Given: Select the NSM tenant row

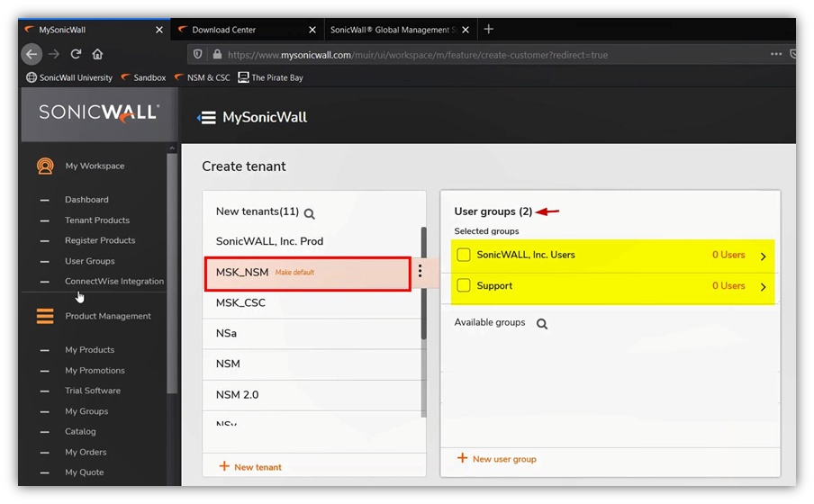Looking at the screenshot, I should pos(312,364).
